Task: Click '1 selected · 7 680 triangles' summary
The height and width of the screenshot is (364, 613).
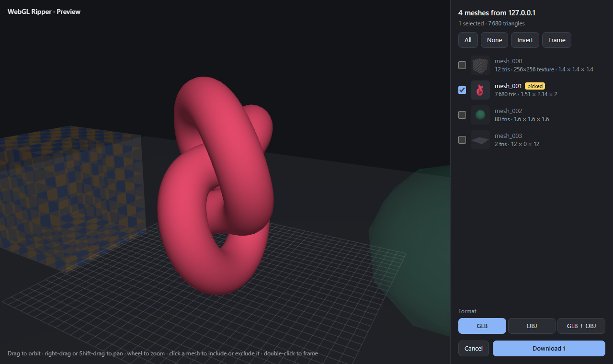Action: (491, 23)
